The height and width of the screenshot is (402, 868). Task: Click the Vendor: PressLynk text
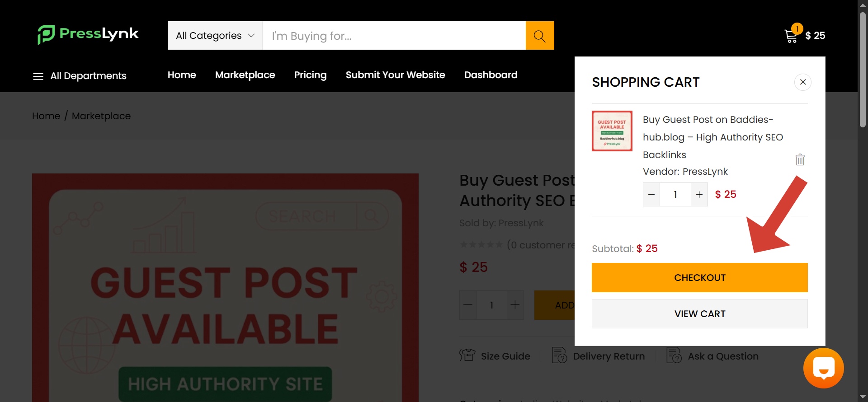pyautogui.click(x=685, y=172)
